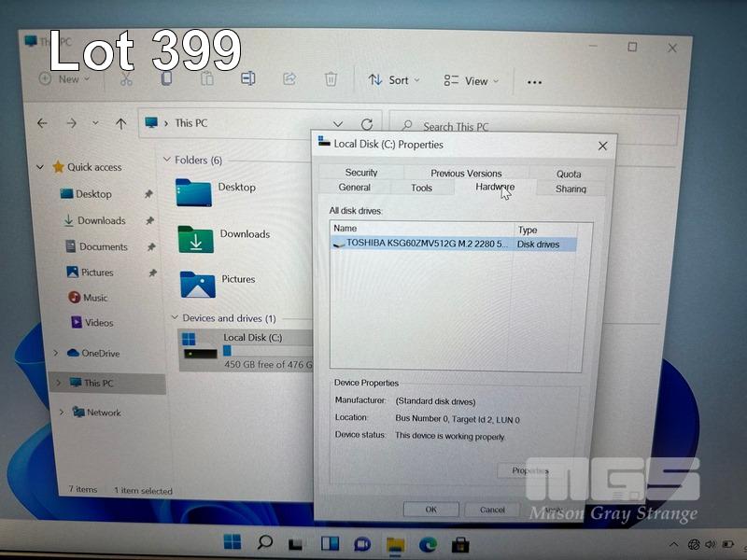Open the Search icon on taskbar
The image size is (747, 560).
(x=264, y=542)
